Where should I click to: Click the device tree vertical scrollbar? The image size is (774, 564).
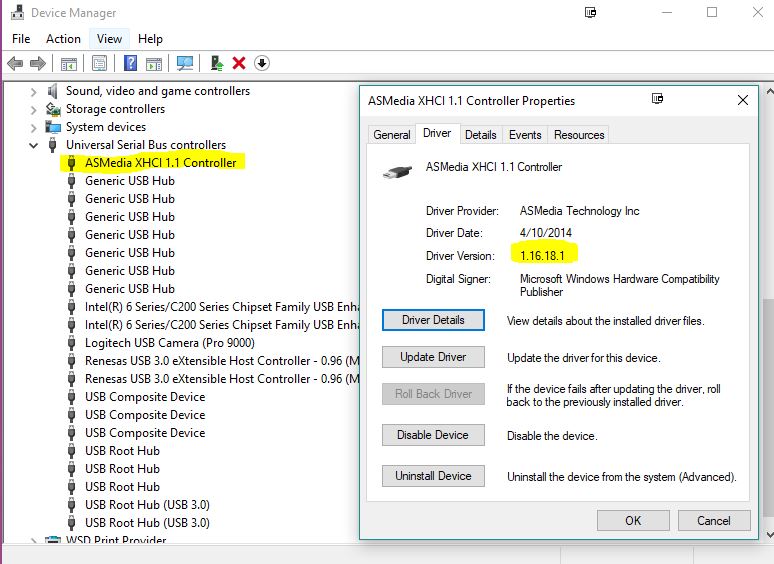click(769, 407)
